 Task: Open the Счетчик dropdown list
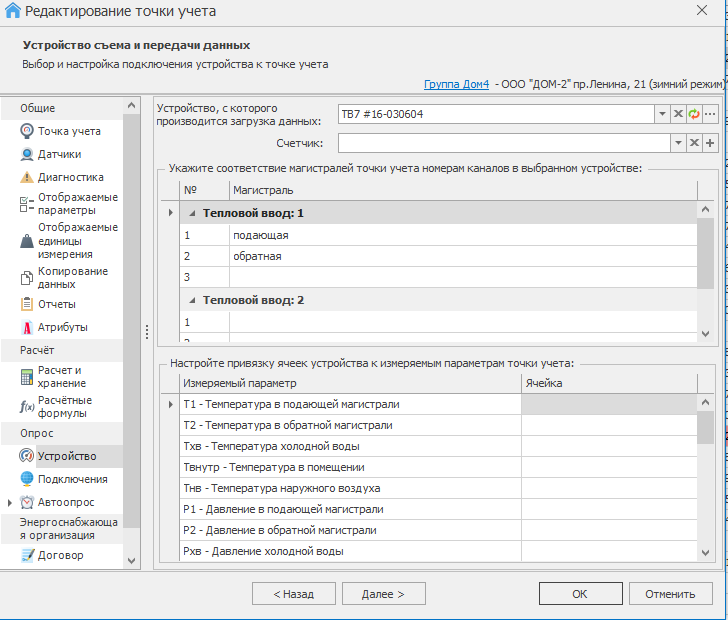(677, 143)
